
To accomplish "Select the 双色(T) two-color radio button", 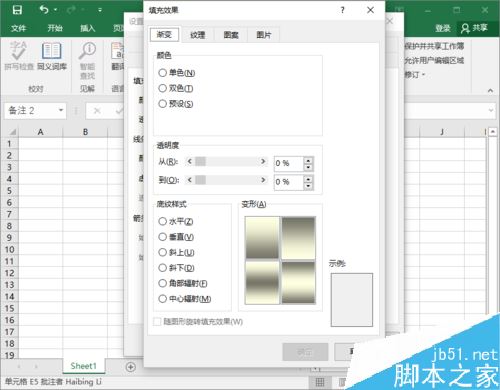I will [x=162, y=88].
